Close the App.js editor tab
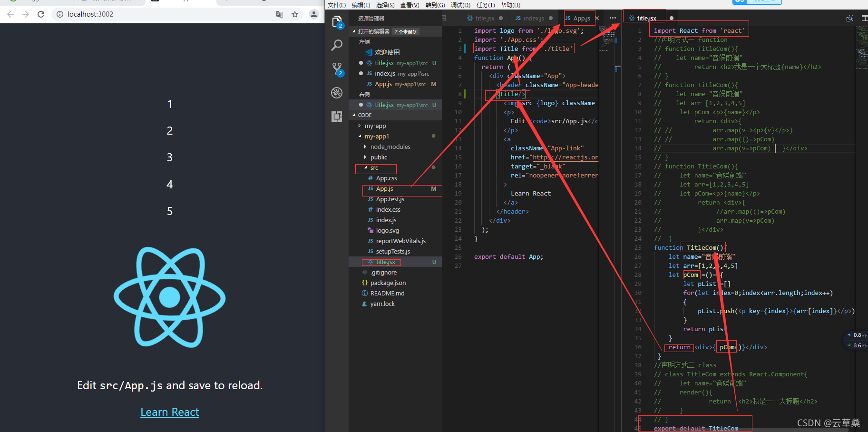Image resolution: width=868 pixels, height=432 pixels. tap(597, 18)
